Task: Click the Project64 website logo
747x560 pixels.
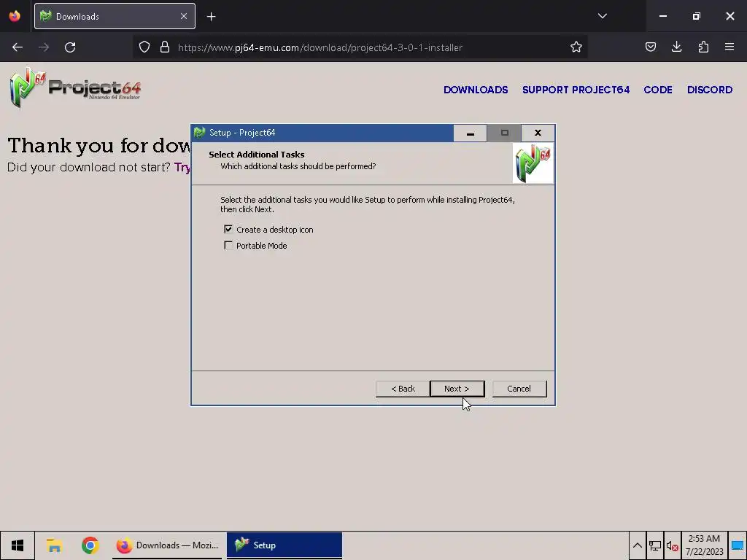Action: point(75,87)
